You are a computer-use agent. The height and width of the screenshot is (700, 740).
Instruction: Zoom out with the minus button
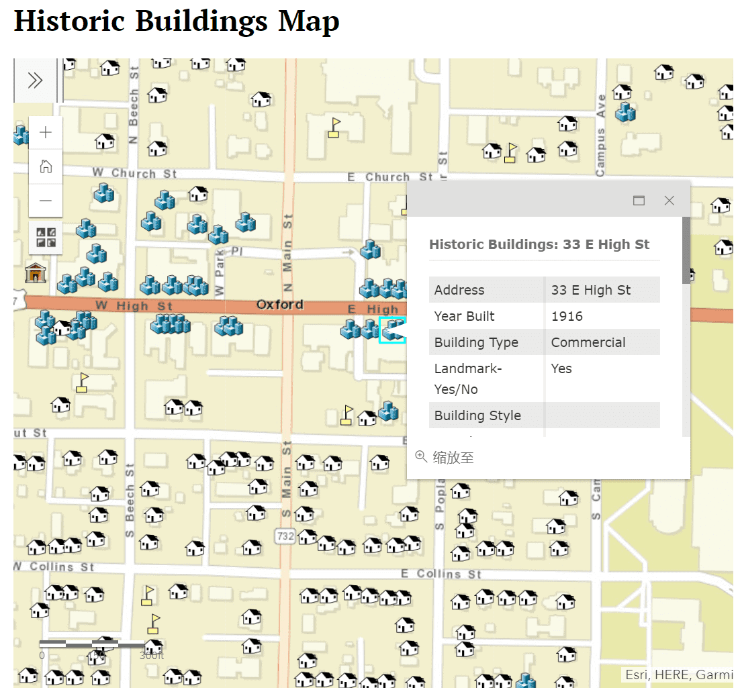(46, 200)
